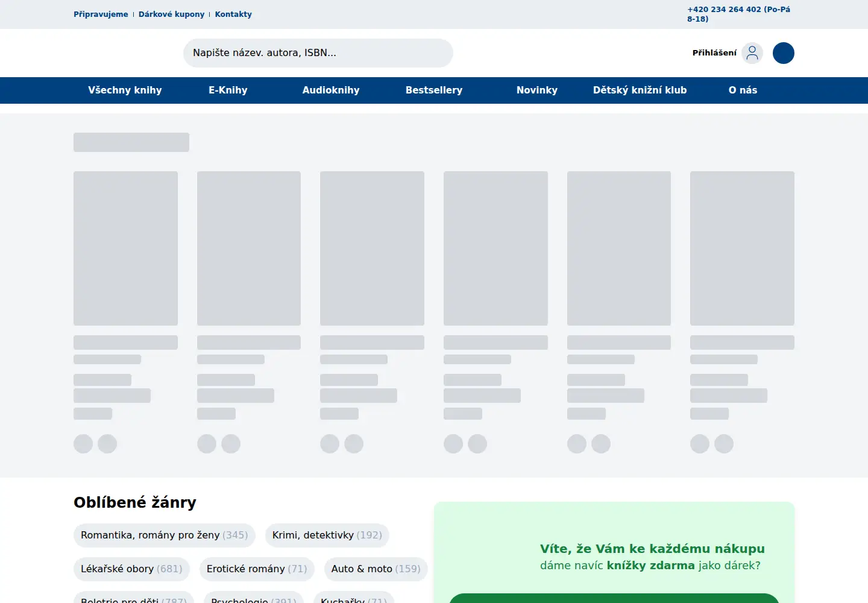The image size is (868, 603).
Task: Open Kontakty link in top bar
Action: tap(233, 14)
